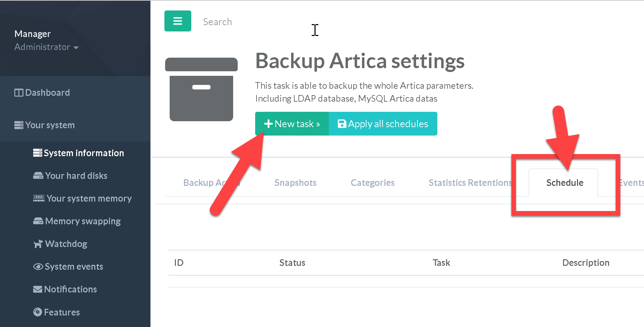This screenshot has height=327, width=644.
Task: Open Memory swapping menu entry
Action: click(83, 221)
